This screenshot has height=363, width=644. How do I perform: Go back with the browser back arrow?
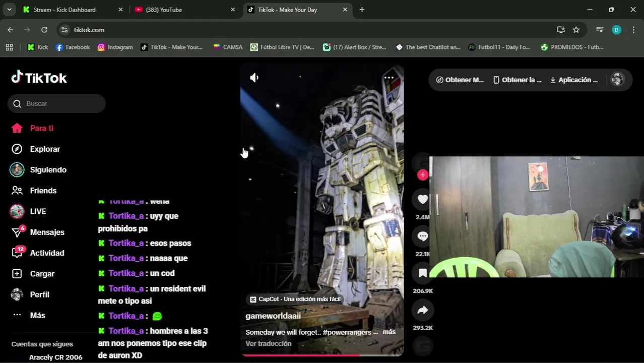[x=11, y=30]
